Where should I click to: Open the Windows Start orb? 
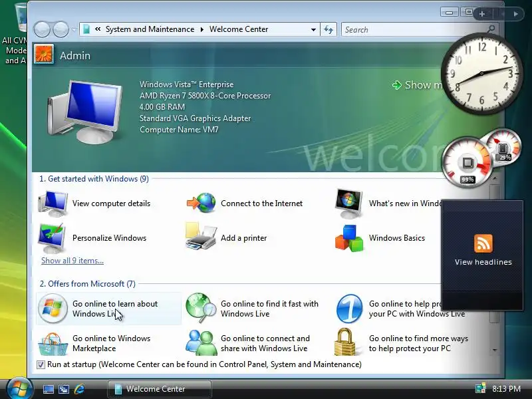click(19, 388)
